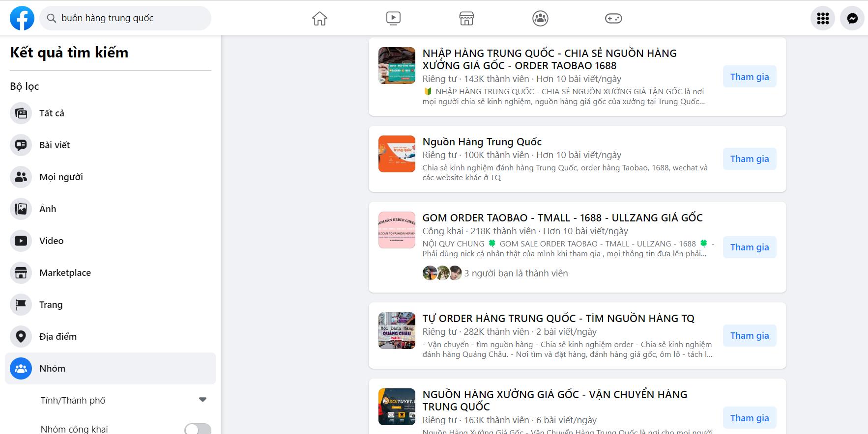Image resolution: width=868 pixels, height=434 pixels.
Task: Open GOM ORDER TAOBAO group title
Action: coord(562,218)
